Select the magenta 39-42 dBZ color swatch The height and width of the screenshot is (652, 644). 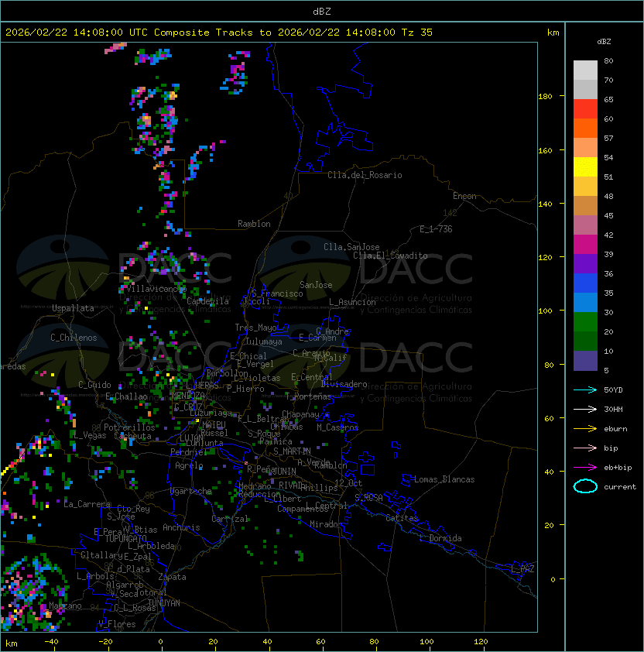(585, 245)
